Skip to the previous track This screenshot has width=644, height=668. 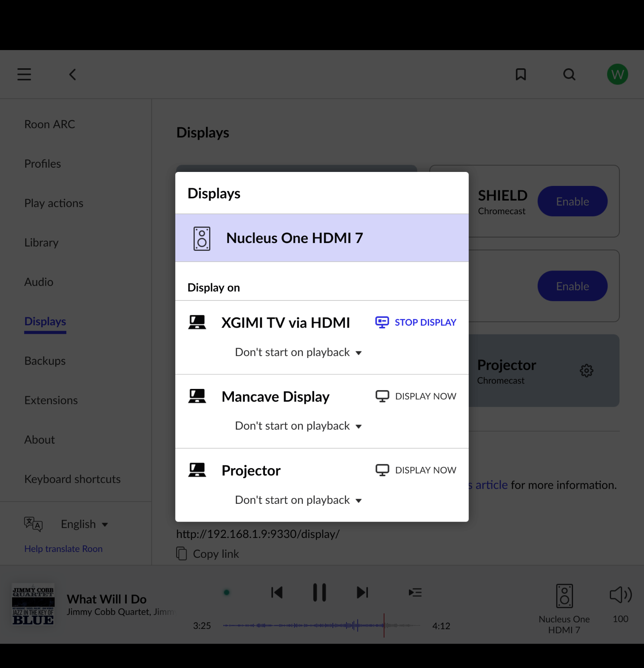pos(277,592)
